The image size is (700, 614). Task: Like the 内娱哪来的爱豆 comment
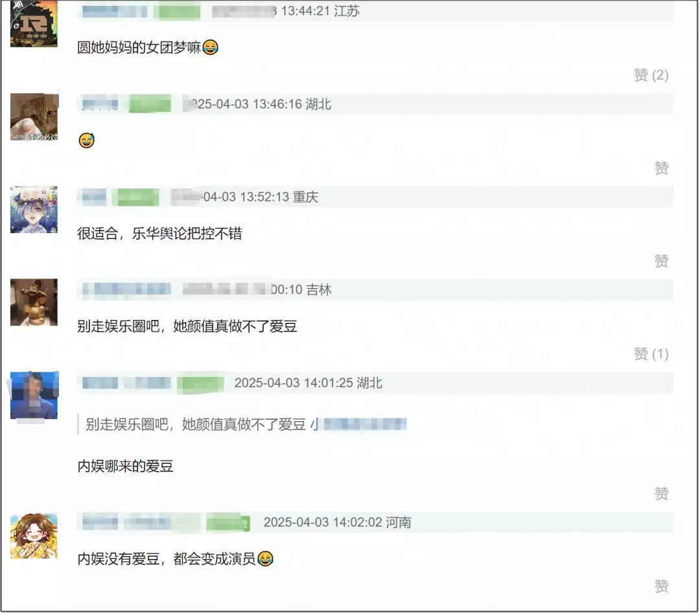click(x=661, y=494)
